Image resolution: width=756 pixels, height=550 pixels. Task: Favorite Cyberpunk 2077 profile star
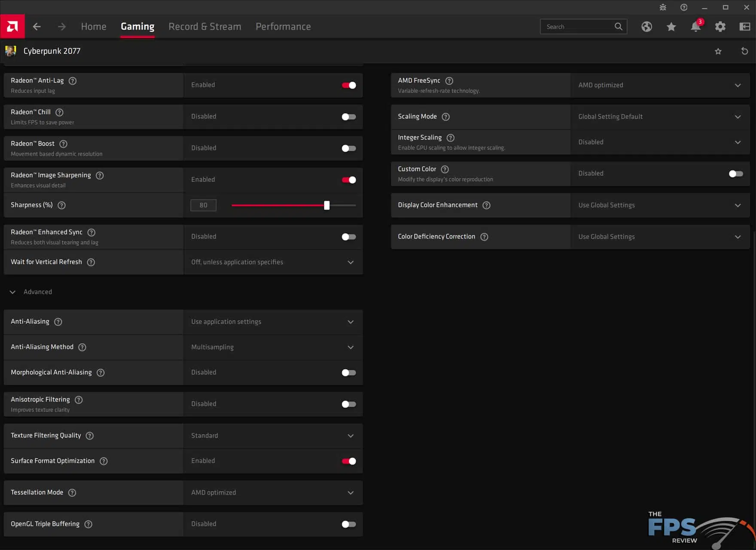click(718, 51)
